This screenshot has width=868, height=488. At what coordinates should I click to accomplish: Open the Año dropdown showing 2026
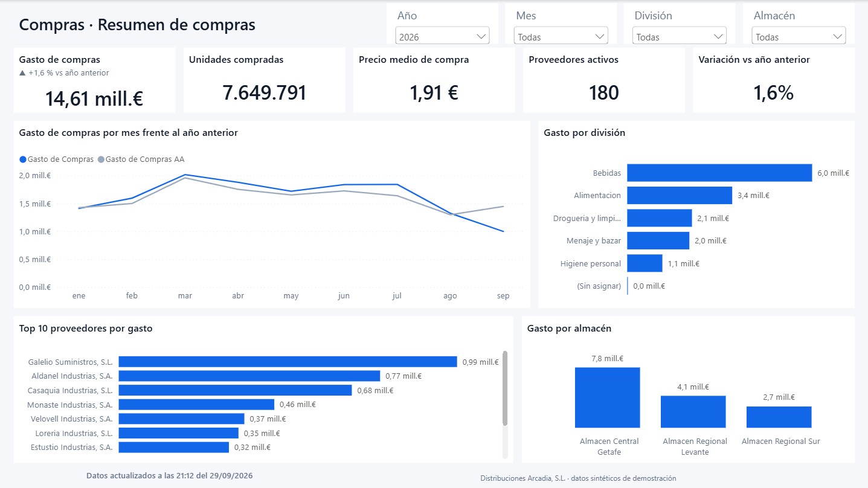click(x=442, y=36)
